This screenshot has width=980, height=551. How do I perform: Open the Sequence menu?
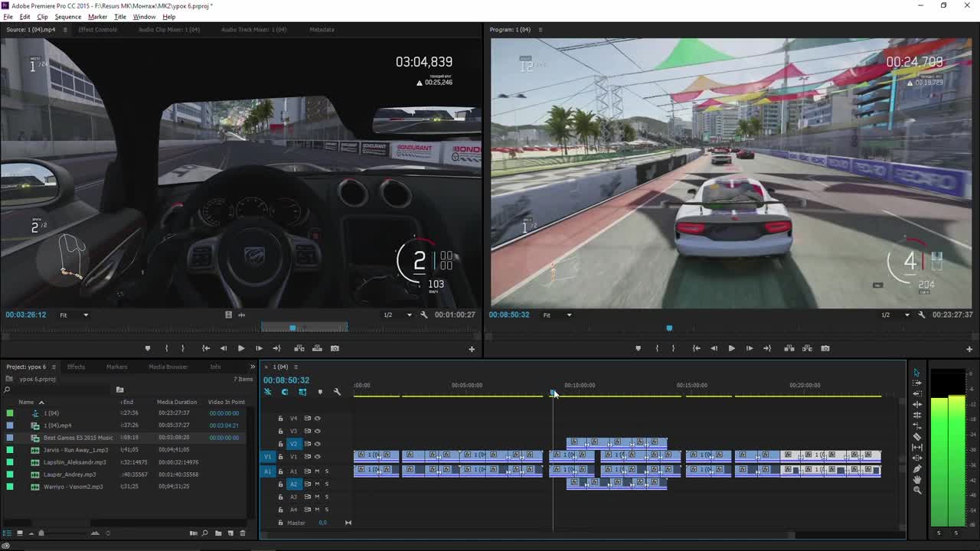[67, 17]
